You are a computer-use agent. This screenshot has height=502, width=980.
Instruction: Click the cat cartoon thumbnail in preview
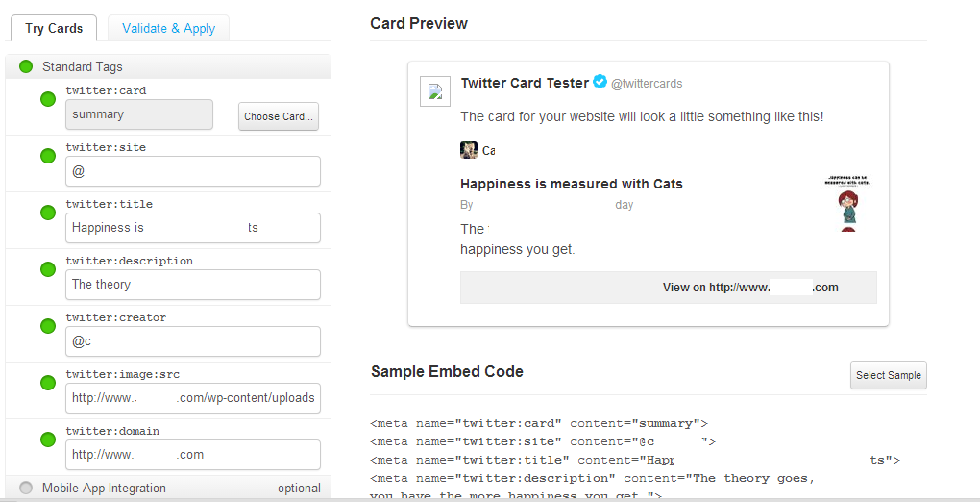[x=848, y=204]
